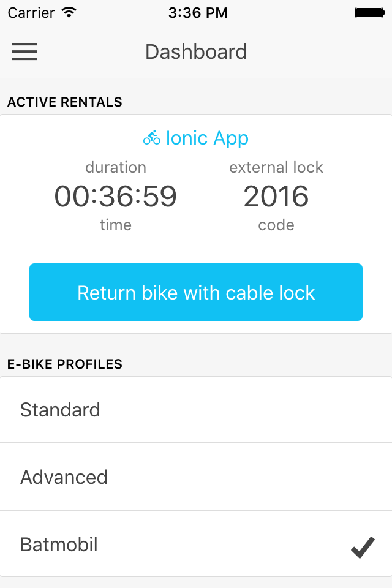
Task: Tap the 00:36:59 duration timer
Action: click(x=116, y=196)
